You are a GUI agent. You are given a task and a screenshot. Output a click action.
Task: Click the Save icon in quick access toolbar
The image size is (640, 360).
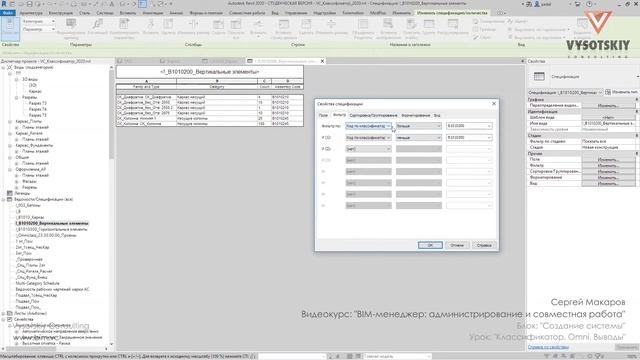[29, 4]
